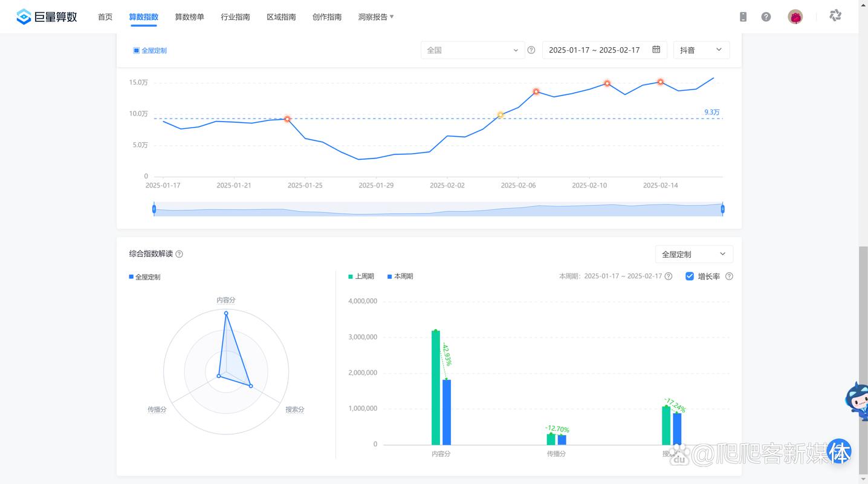
Task: Uncheck the 增长率 checkbox
Action: point(690,276)
